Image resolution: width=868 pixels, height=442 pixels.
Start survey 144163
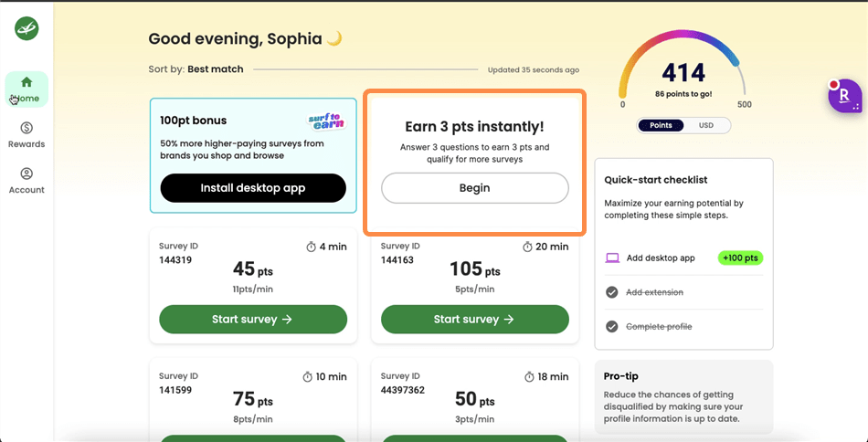coord(475,320)
